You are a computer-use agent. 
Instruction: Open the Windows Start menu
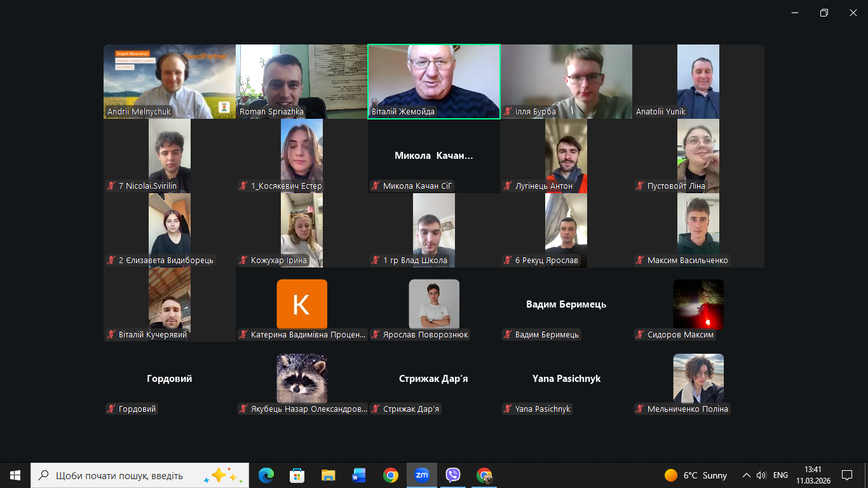coord(15,475)
